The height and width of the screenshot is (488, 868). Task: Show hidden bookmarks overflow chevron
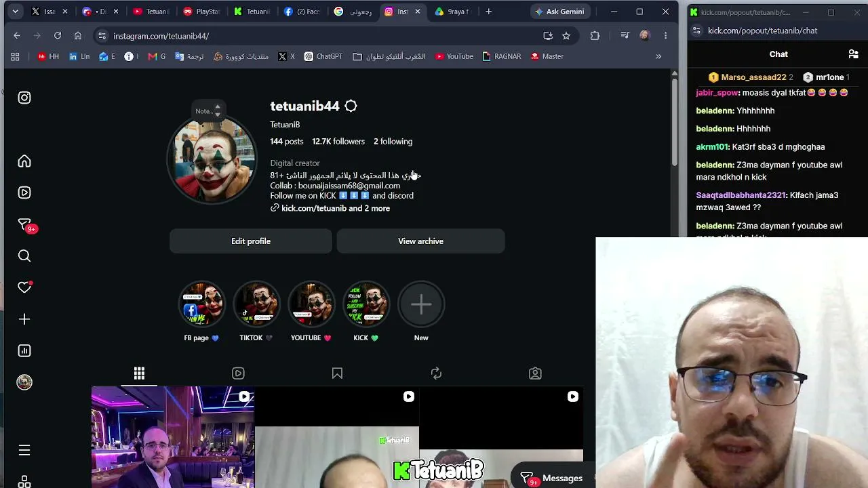pos(658,56)
